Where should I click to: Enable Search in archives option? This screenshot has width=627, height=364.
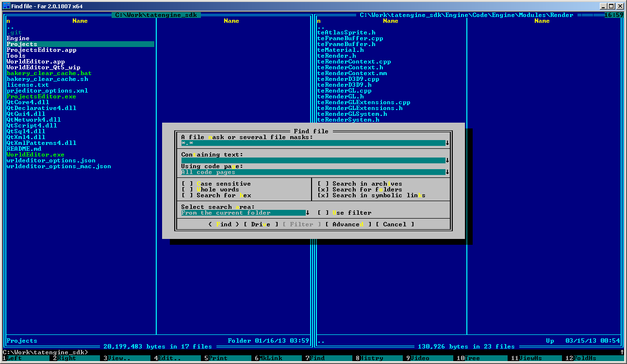tap(323, 184)
